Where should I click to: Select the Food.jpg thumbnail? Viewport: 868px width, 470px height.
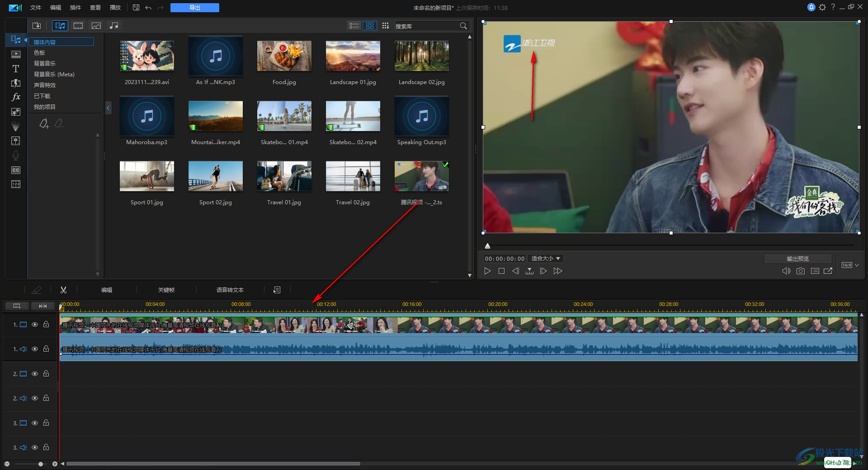(284, 56)
